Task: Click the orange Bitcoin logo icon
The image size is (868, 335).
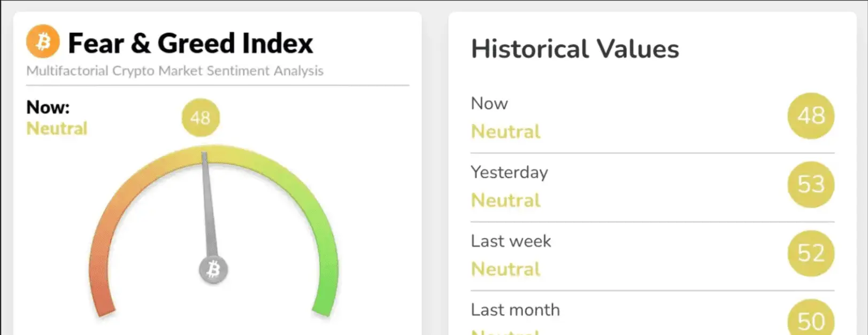Action: [43, 41]
